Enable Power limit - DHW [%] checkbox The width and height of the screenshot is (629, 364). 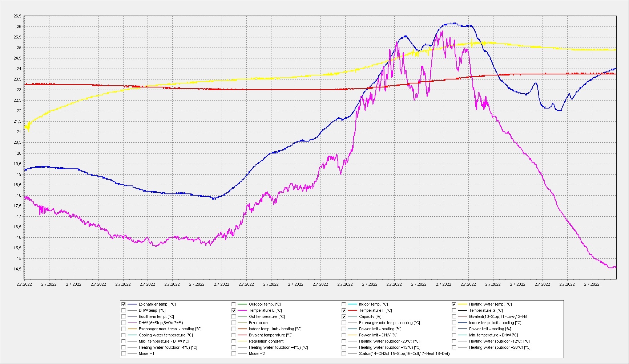coord(344,335)
